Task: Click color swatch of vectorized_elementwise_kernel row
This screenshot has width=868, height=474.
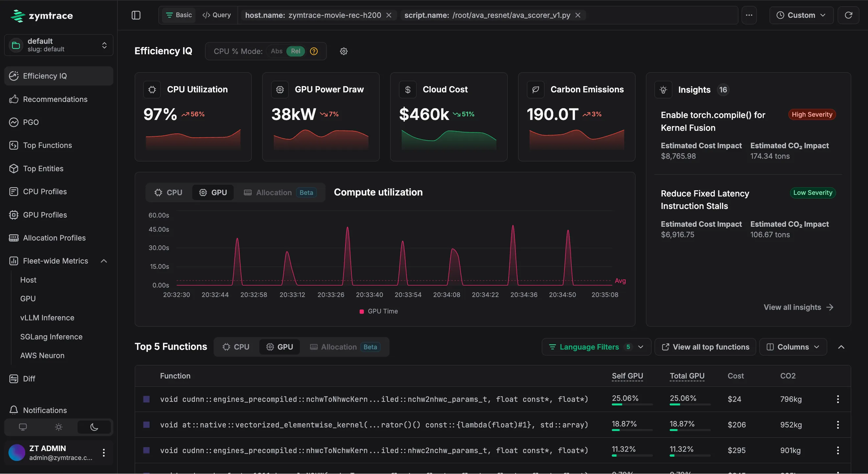Action: tap(146, 424)
